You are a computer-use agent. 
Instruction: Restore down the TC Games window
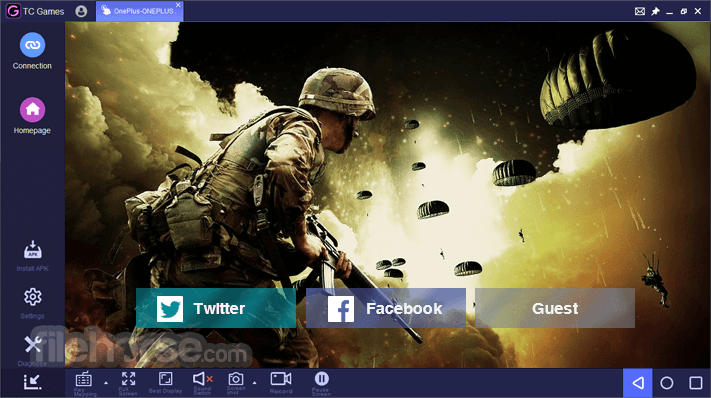click(684, 11)
